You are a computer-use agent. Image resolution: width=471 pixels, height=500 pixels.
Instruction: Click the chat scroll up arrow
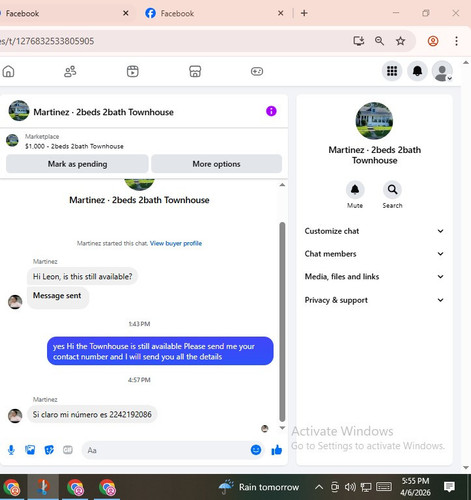pyautogui.click(x=282, y=185)
